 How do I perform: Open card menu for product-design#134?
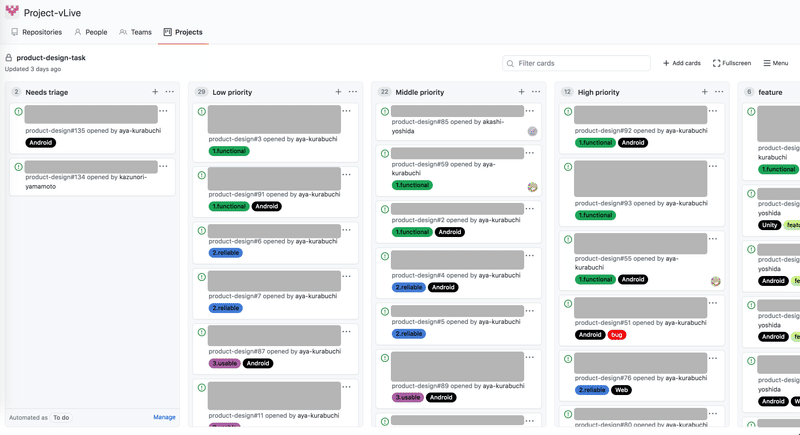tap(163, 166)
